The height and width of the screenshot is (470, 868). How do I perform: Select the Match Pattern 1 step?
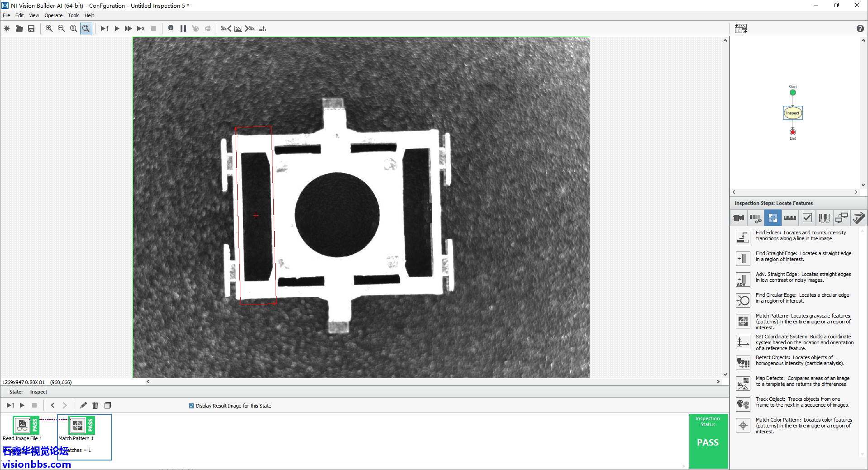coord(78,426)
